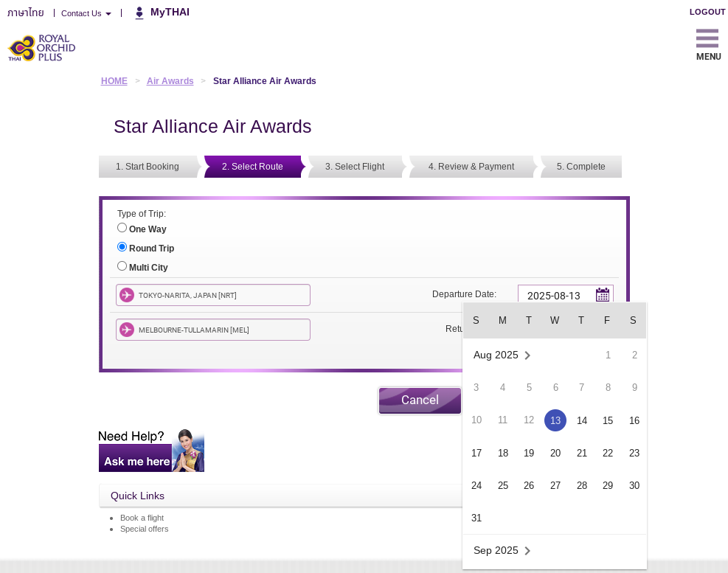Click the 4. Review & Payment step
Viewport: 728px width, 573px height.
pyautogui.click(x=471, y=167)
